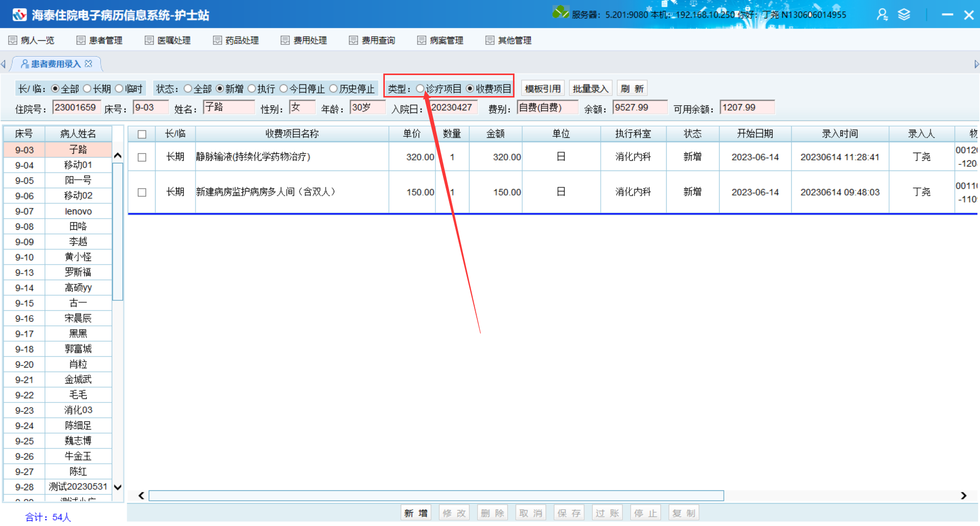980x526 pixels.
Task: Select the 收费项目 type radio
Action: pos(470,89)
